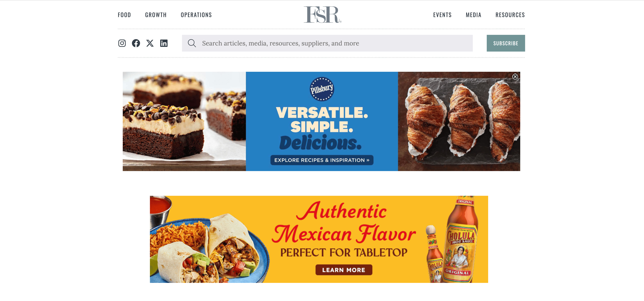The width and height of the screenshot is (644, 301).
Task: Open the Media menu
Action: pyautogui.click(x=473, y=15)
